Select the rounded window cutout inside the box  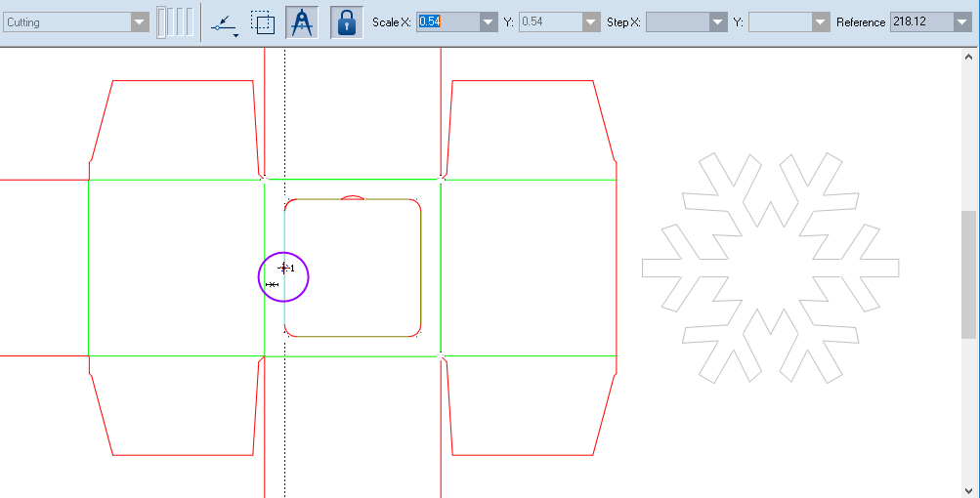tap(420, 269)
